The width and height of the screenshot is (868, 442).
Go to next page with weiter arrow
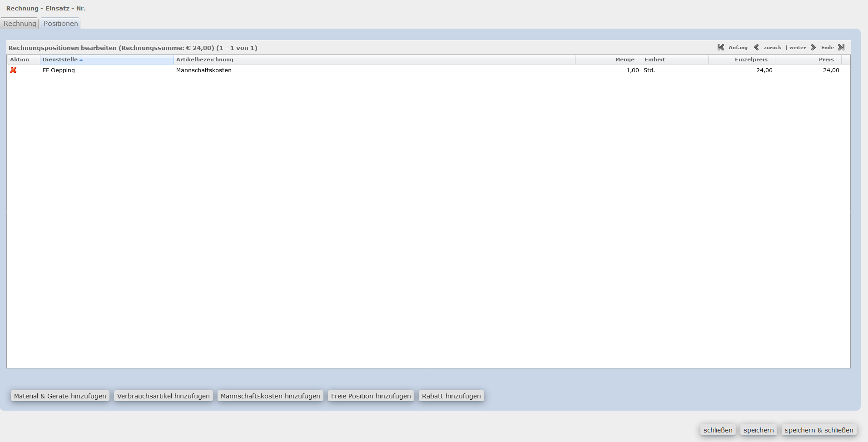(813, 47)
